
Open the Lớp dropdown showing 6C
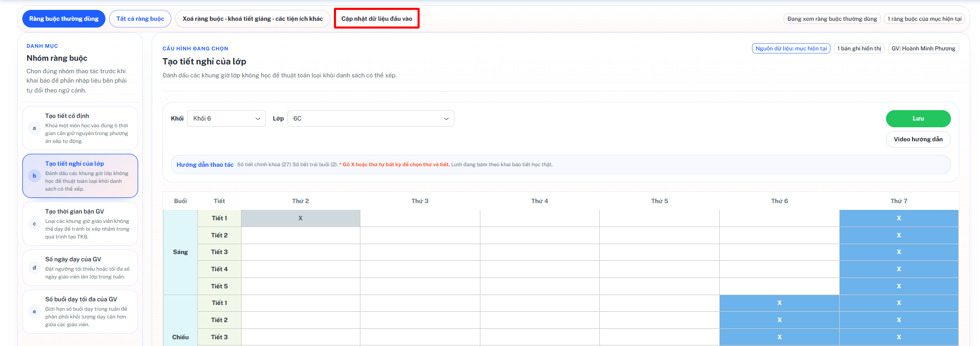coord(370,118)
